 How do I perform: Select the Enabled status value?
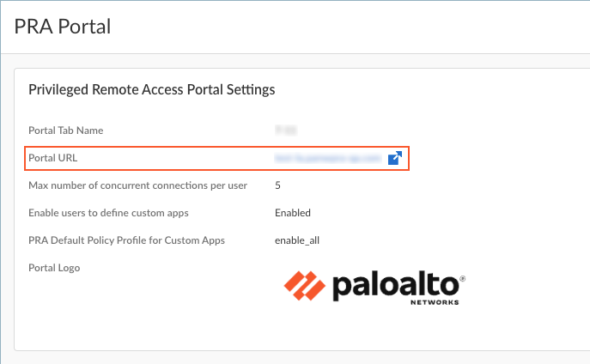[293, 213]
